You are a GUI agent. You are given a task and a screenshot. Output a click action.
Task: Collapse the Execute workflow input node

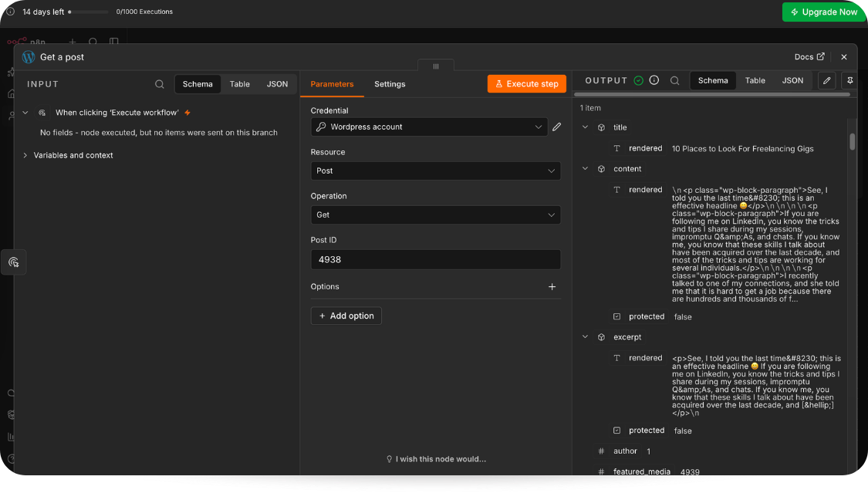25,113
